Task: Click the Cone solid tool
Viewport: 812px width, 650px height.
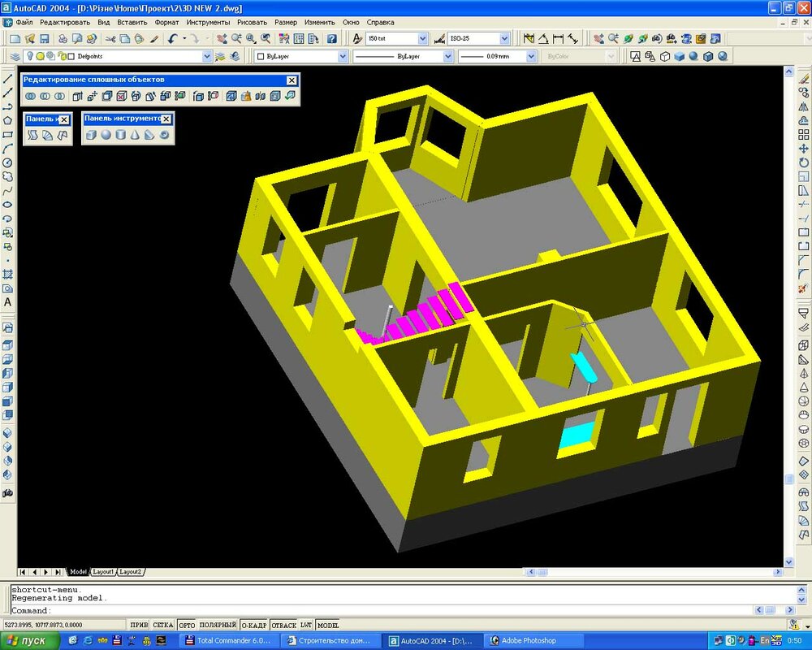Action: tap(135, 135)
